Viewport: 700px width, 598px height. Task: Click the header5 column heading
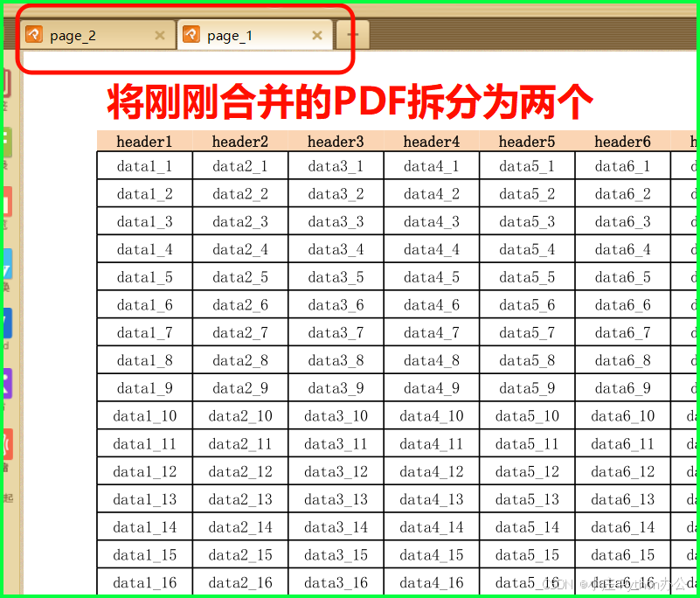527,142
